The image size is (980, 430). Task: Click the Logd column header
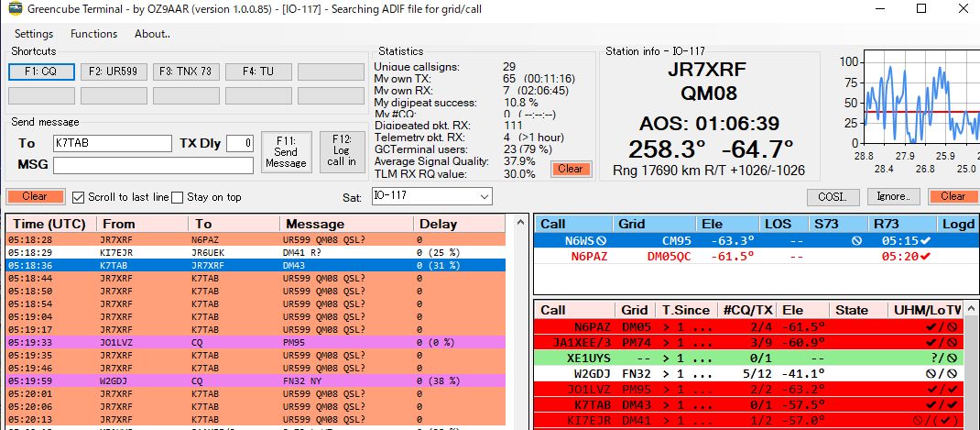[x=958, y=224]
